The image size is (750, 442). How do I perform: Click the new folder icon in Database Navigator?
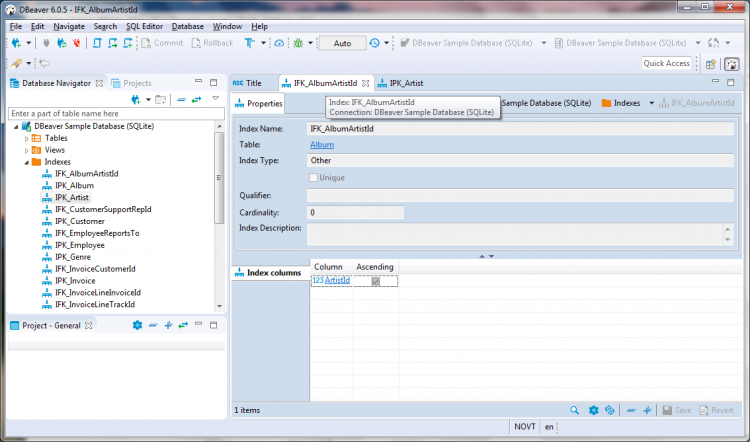click(161, 99)
